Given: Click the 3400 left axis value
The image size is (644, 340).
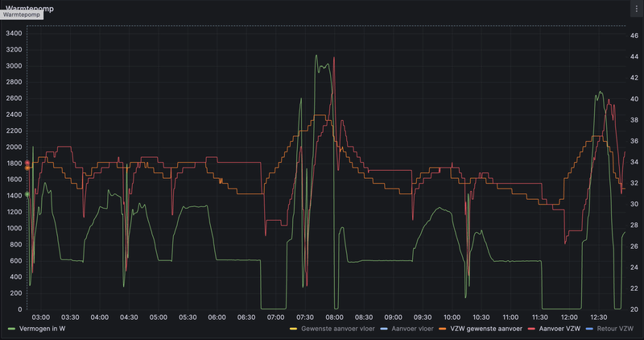Looking at the screenshot, I should (x=14, y=33).
